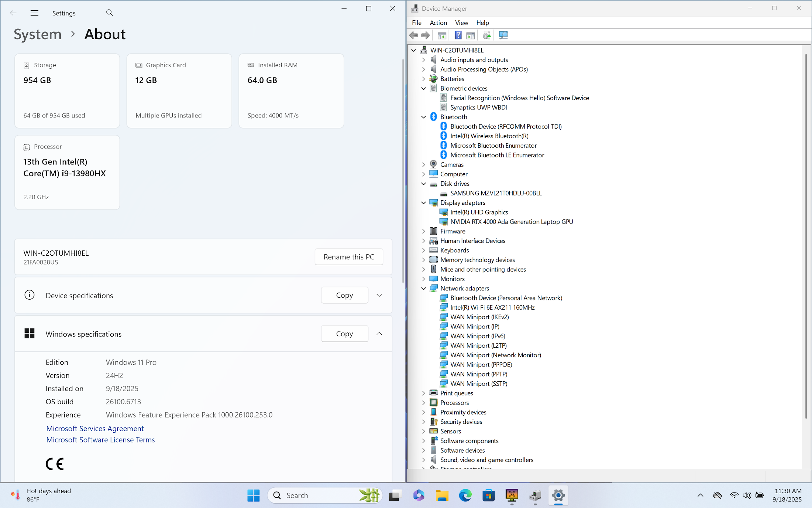
Task: Collapse the Disk drives node
Action: point(424,184)
